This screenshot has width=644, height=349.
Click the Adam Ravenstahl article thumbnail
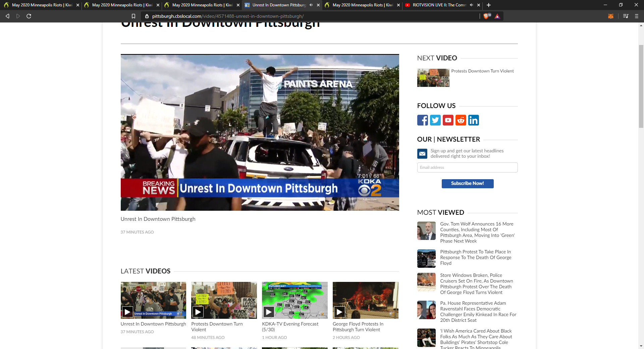[x=426, y=310]
